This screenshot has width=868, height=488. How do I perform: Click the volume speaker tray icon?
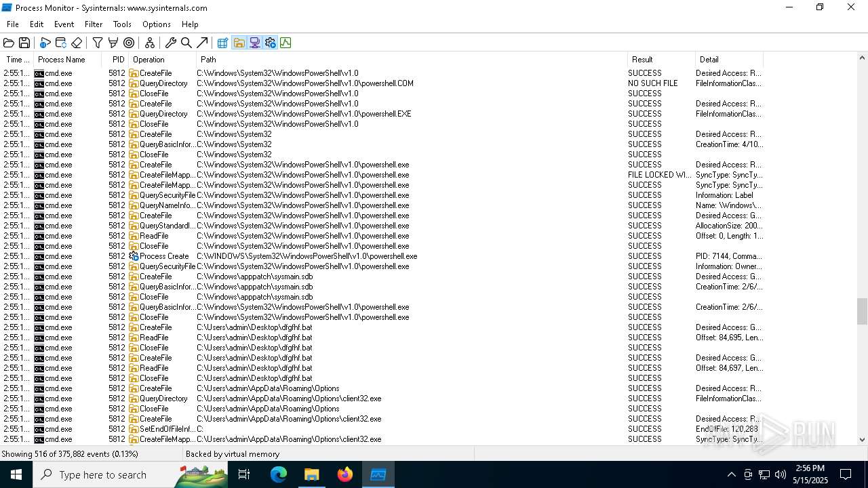(781, 474)
